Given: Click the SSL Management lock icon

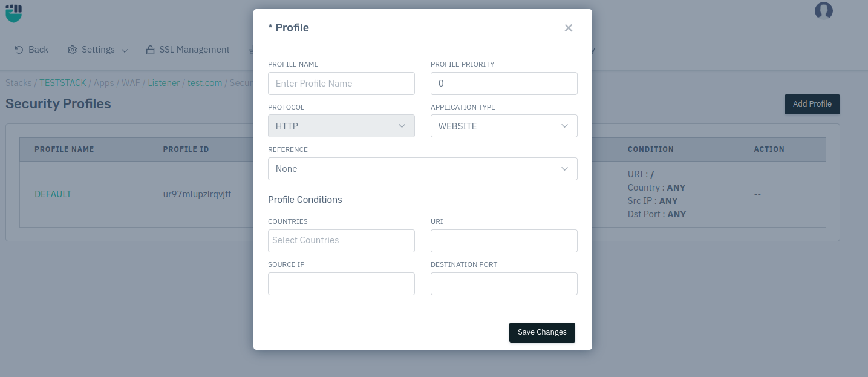Looking at the screenshot, I should coord(150,50).
